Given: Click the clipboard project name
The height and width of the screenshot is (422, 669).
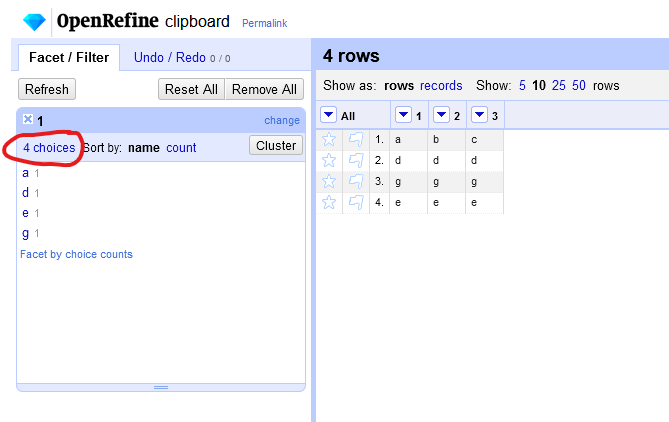Looking at the screenshot, I should (x=197, y=21).
